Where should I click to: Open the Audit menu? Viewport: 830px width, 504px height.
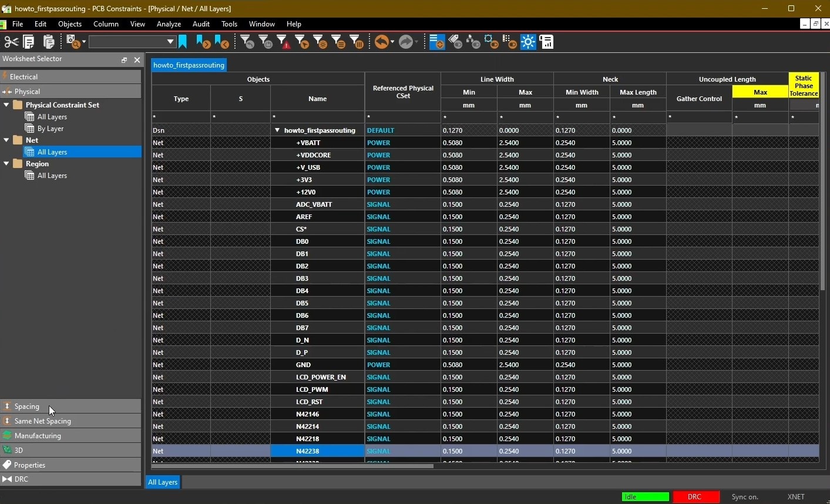pos(201,24)
